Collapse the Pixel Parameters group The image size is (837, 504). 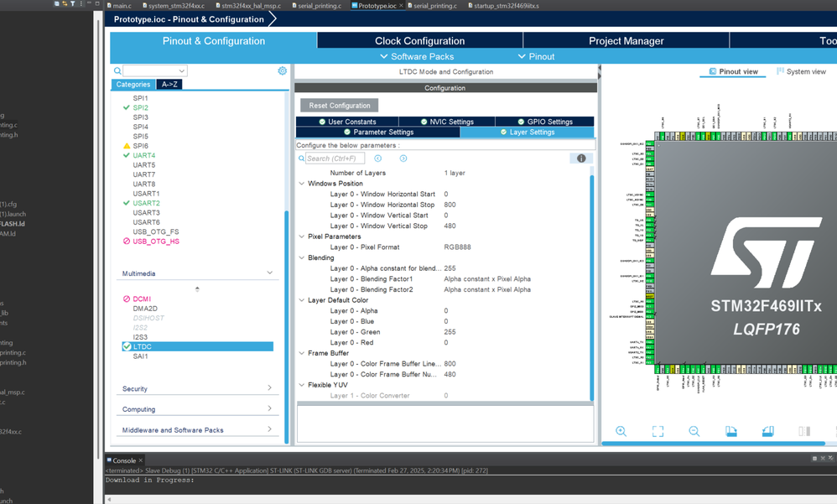click(x=302, y=236)
